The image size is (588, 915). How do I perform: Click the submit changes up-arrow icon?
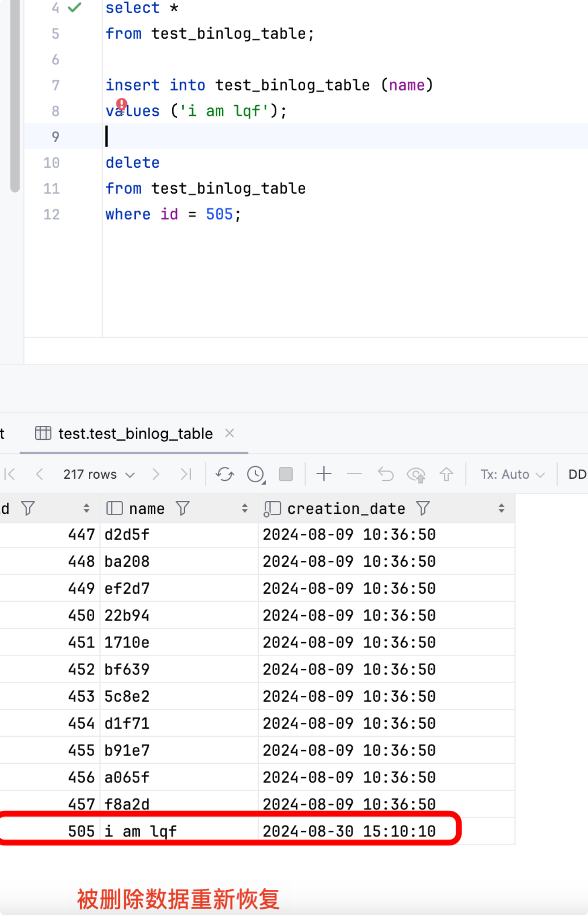(446, 474)
